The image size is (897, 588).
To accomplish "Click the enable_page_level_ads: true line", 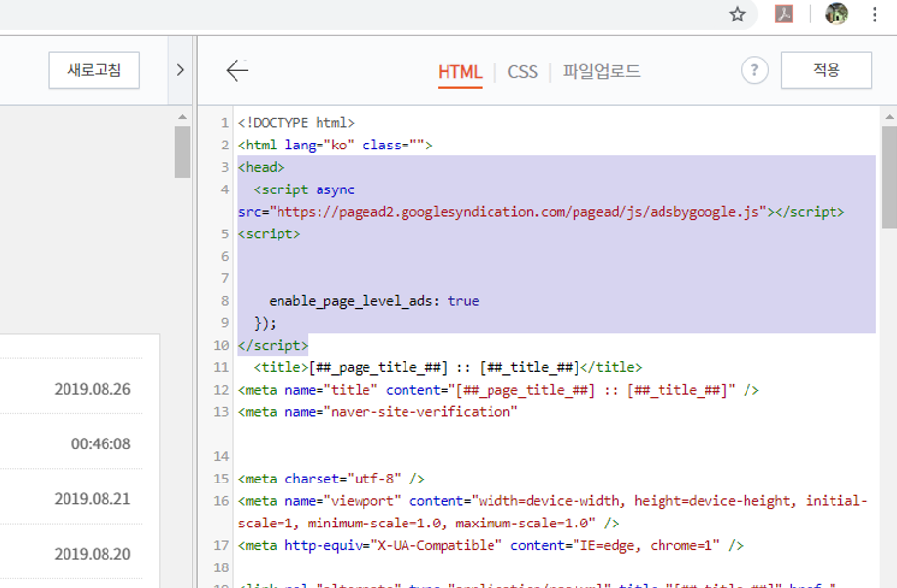I will pos(374,301).
